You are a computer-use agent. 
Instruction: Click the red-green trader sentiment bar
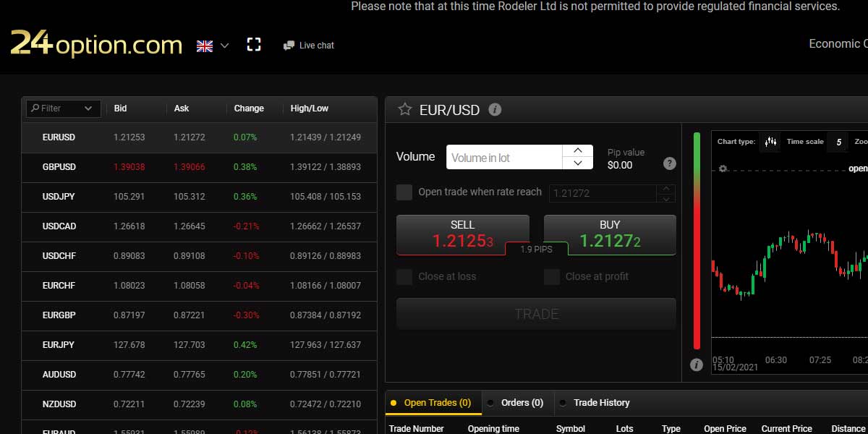pyautogui.click(x=697, y=240)
